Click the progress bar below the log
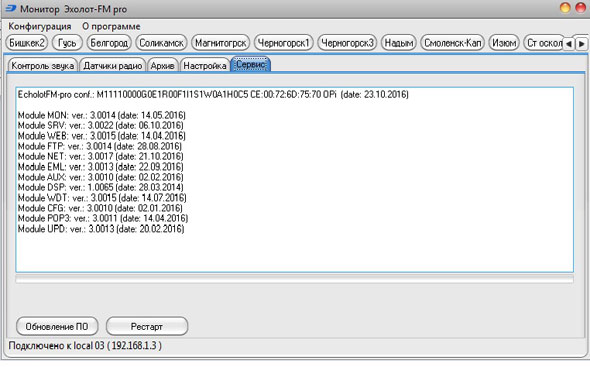The height and width of the screenshot is (367, 590). pos(295,279)
